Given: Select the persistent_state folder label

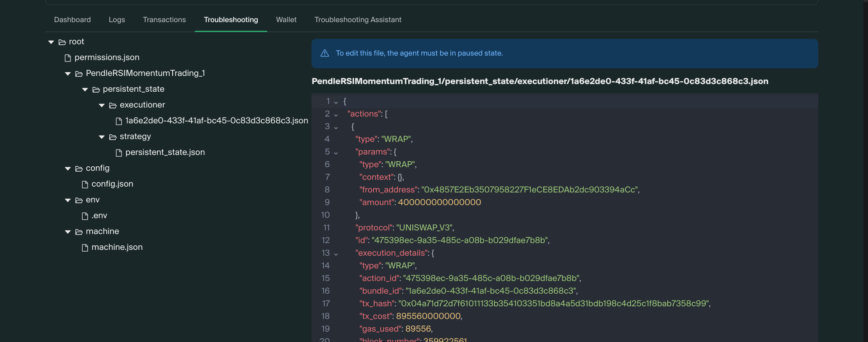Looking at the screenshot, I should tap(133, 89).
